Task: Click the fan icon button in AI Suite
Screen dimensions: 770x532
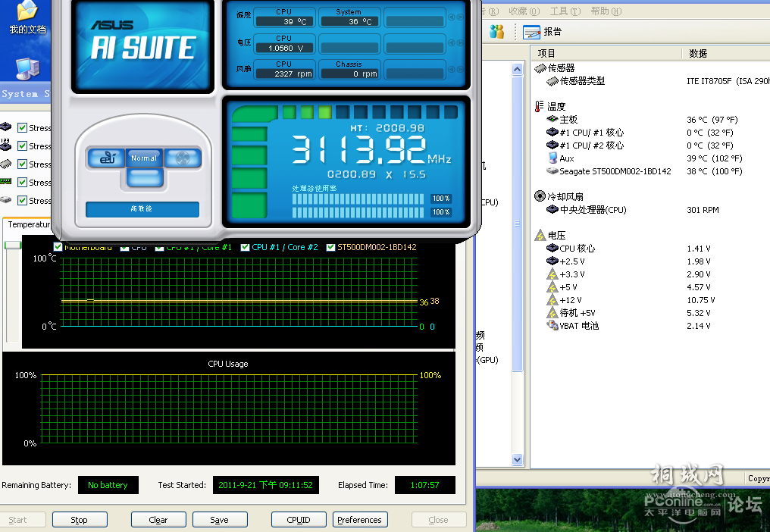Action: point(183,158)
